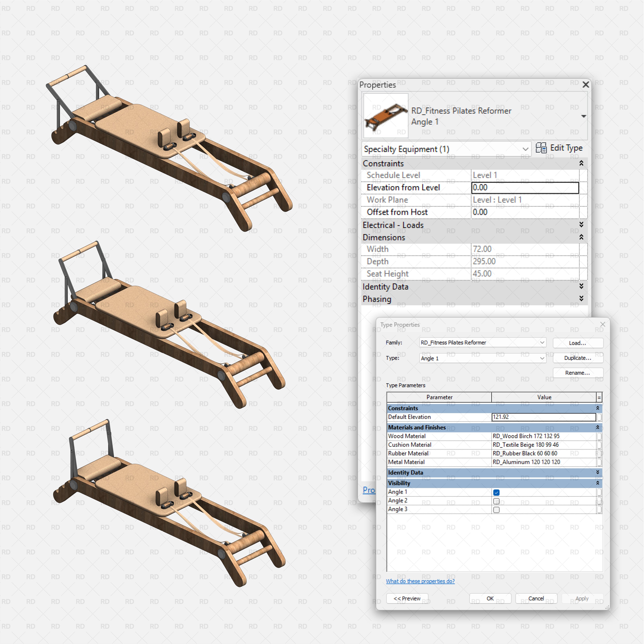Click the Edit Type icon
This screenshot has width=644, height=644.
[x=542, y=149]
